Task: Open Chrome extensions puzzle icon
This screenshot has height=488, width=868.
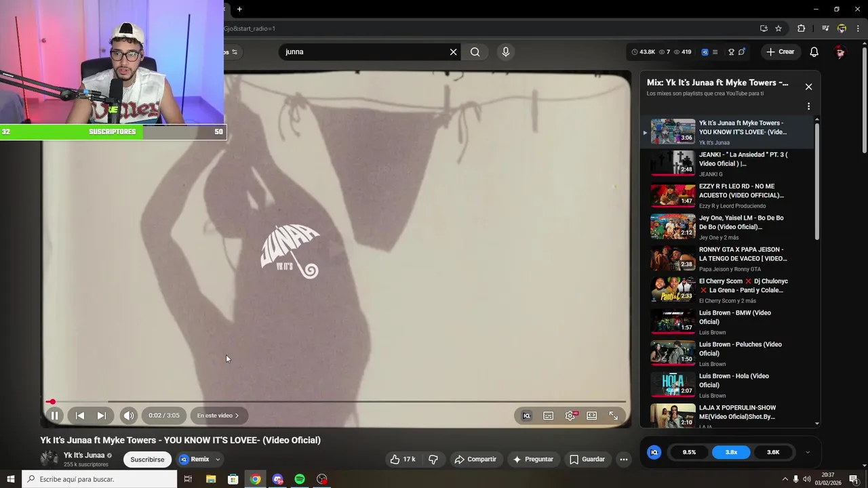Action: (802, 28)
